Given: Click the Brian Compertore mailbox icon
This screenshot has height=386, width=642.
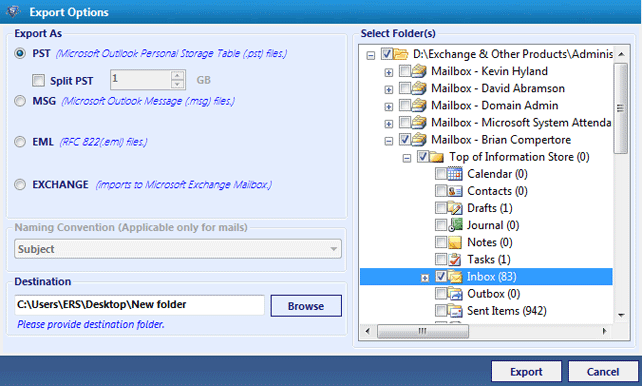Looking at the screenshot, I should [419, 140].
